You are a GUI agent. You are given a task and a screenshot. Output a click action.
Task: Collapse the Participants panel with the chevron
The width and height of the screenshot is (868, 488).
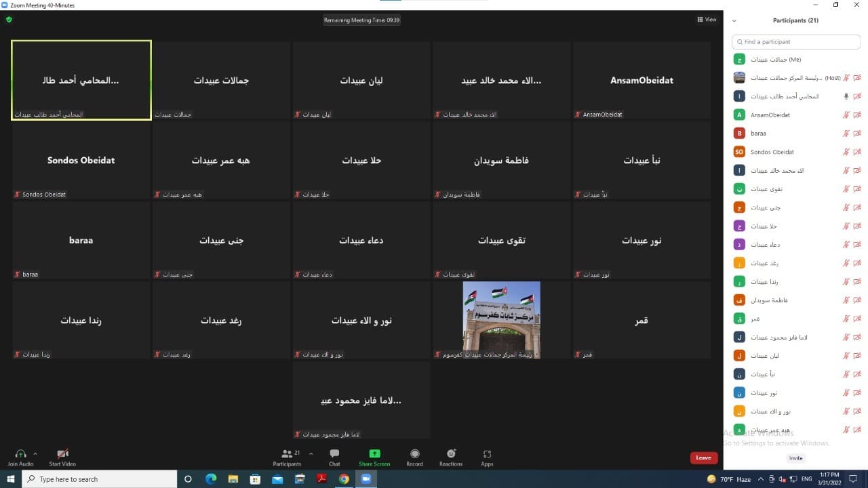point(734,21)
